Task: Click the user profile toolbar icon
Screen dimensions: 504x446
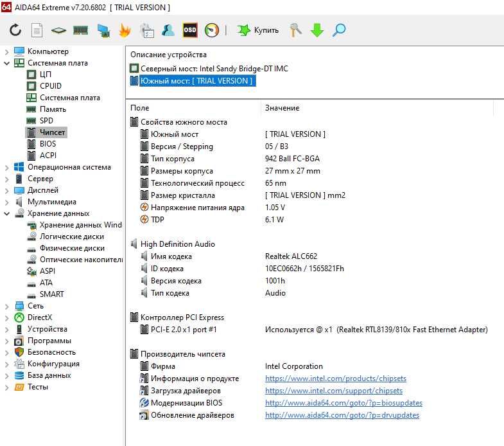Action: click(168, 30)
